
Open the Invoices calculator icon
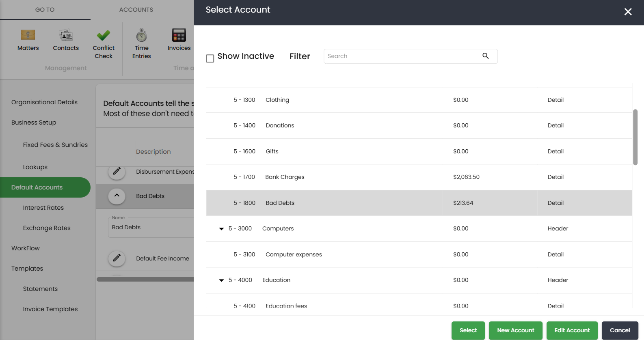point(179,35)
